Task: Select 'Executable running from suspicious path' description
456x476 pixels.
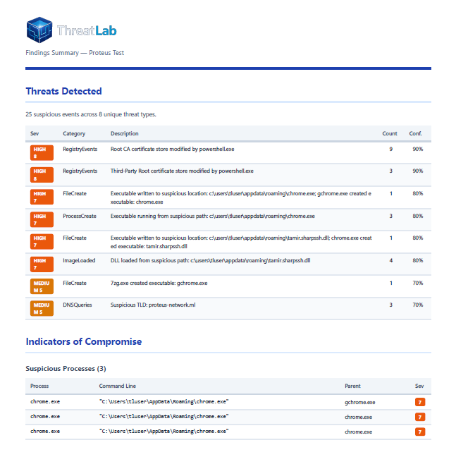Action: click(x=213, y=216)
